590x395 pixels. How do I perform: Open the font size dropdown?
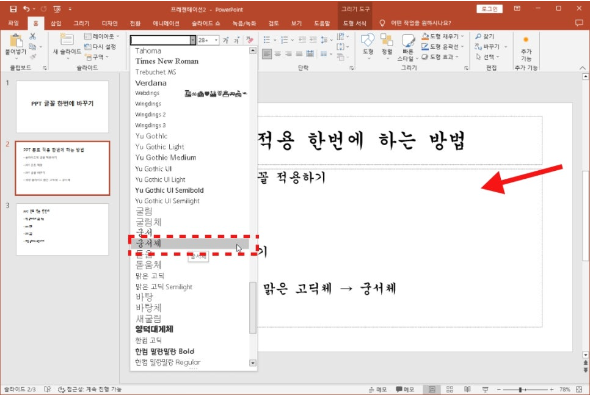tap(216, 40)
